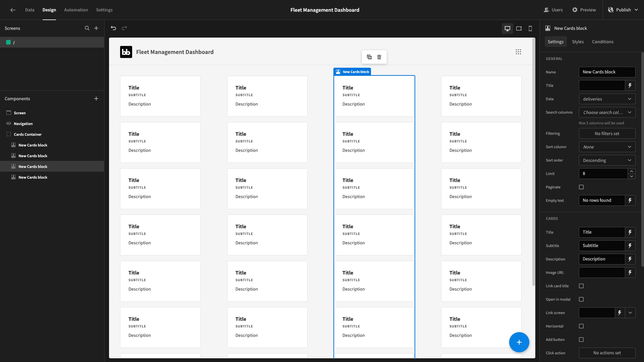
Task: Click the No filters set button
Action: pos(607,133)
